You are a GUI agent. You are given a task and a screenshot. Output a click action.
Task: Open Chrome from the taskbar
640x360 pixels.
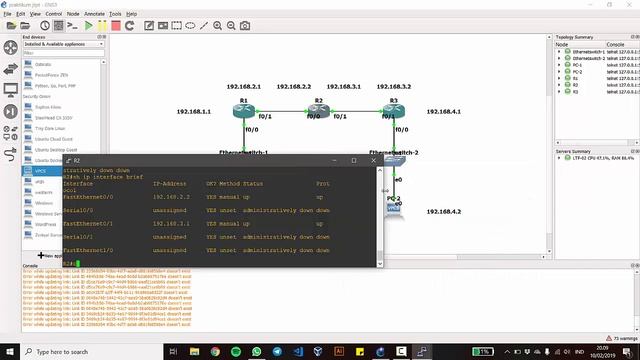coord(215,351)
